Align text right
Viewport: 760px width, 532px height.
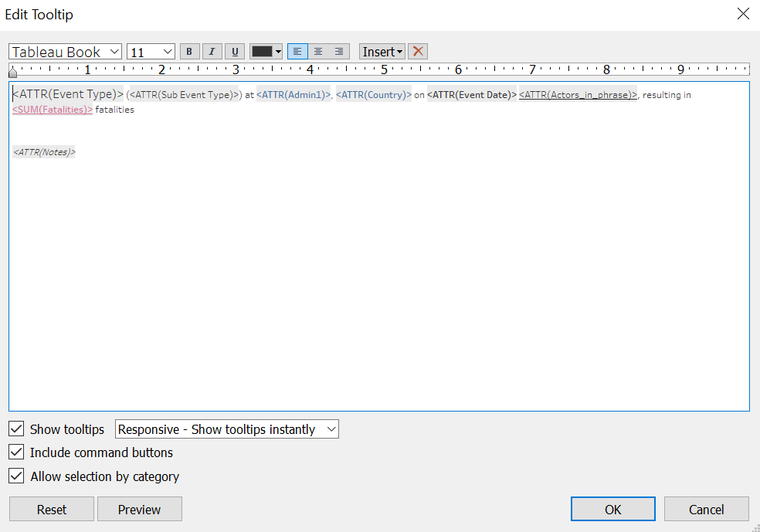coord(339,52)
